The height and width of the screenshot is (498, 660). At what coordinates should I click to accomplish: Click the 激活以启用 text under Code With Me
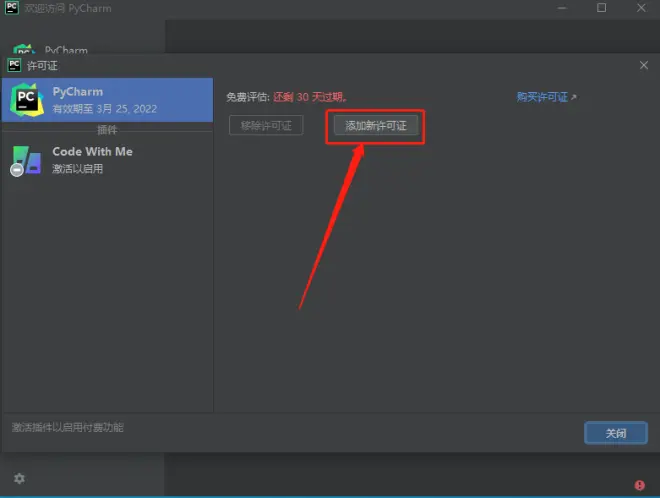coord(77,169)
